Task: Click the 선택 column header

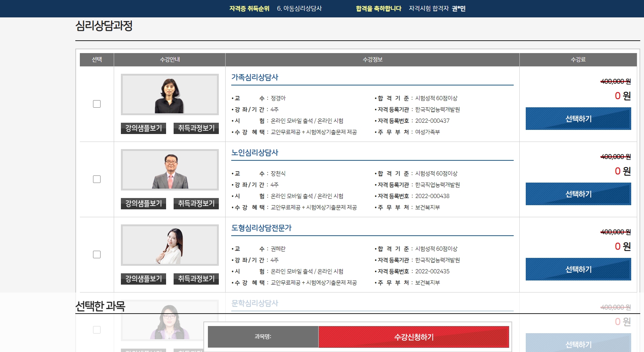Action: (x=97, y=59)
